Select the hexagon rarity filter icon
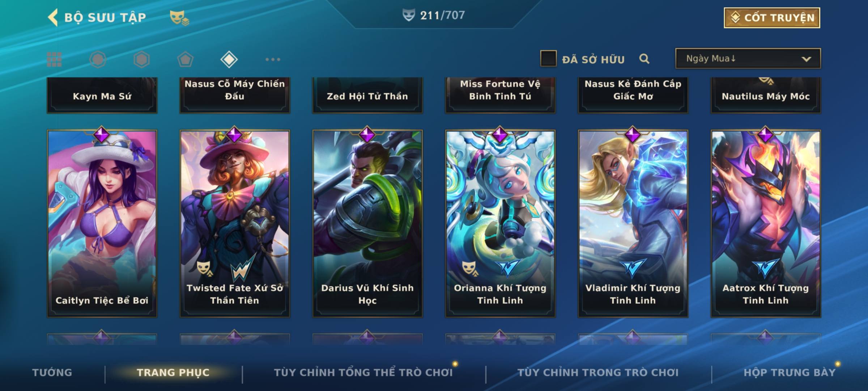The image size is (868, 391). pos(141,59)
